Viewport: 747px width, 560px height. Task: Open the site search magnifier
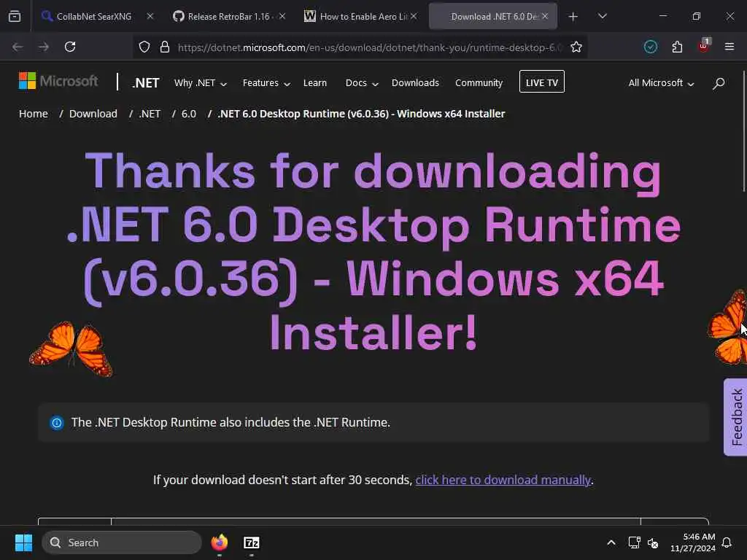719,83
